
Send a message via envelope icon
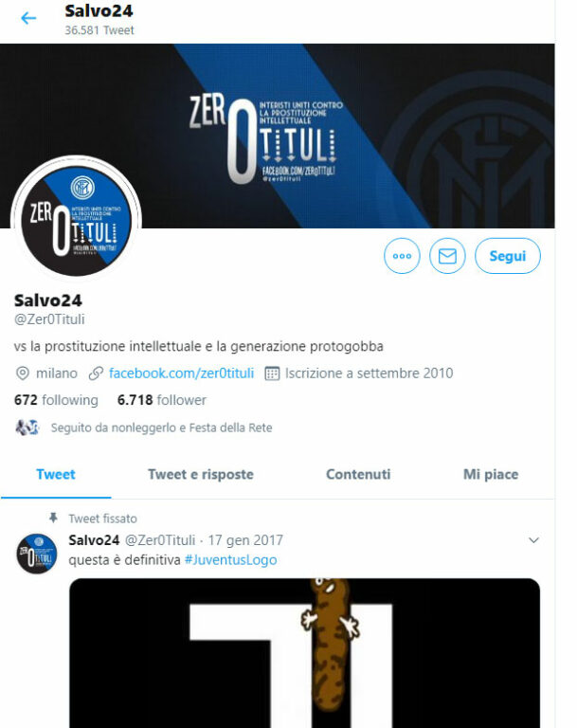click(x=447, y=256)
